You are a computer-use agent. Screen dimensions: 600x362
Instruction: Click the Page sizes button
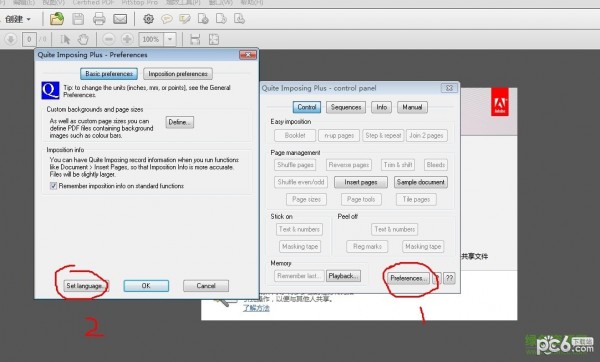306,199
